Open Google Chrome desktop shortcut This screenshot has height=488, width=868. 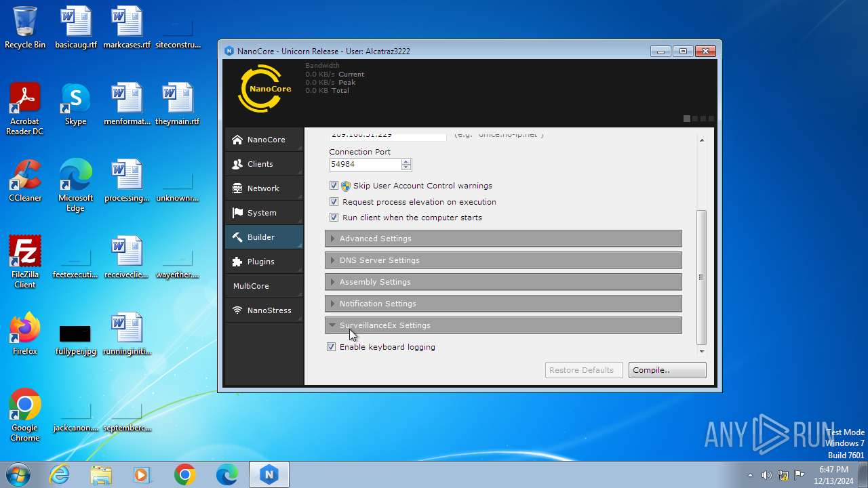pos(25,415)
